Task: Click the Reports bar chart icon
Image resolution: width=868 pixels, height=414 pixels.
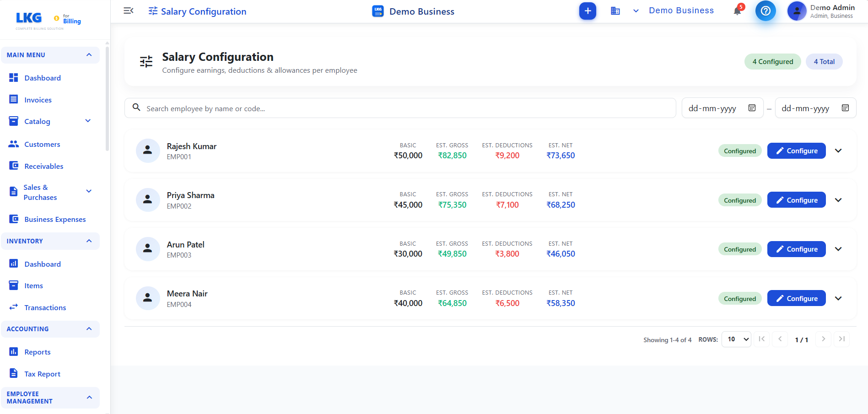Action: (14, 351)
